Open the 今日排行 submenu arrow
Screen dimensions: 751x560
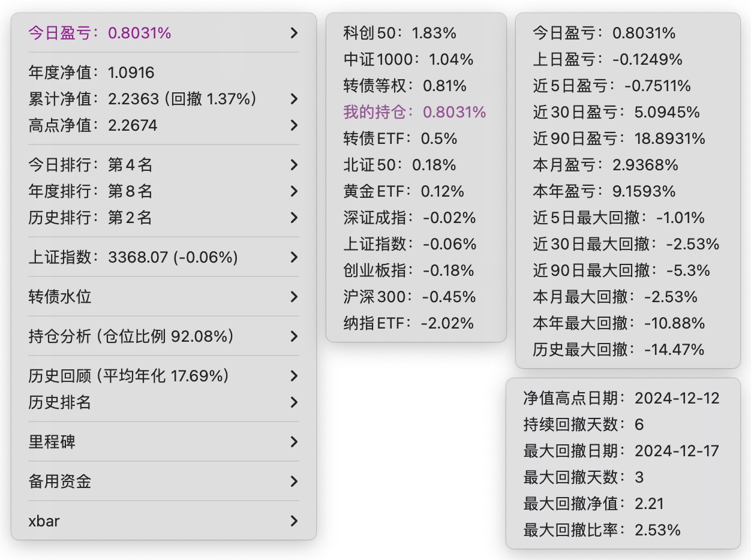click(x=294, y=165)
